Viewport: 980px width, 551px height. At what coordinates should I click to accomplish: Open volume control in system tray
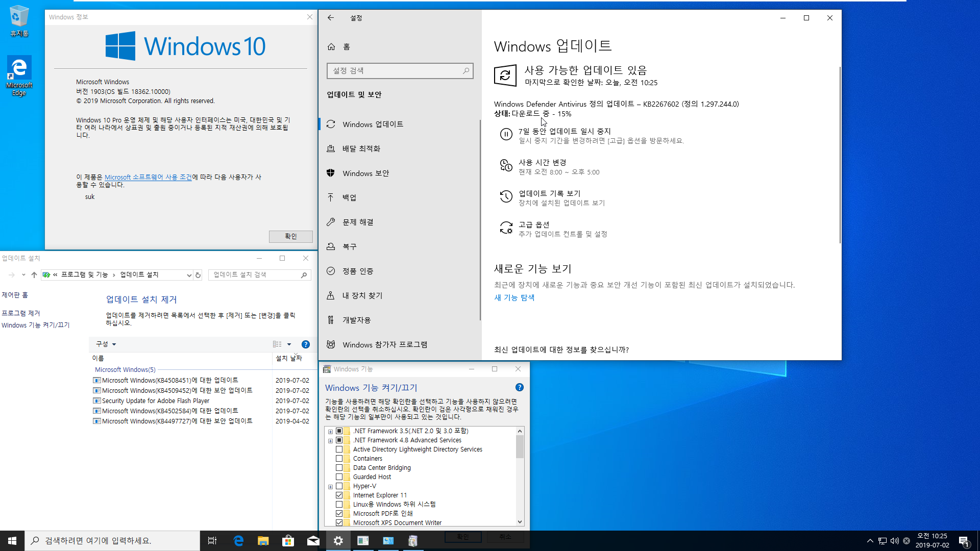point(894,541)
